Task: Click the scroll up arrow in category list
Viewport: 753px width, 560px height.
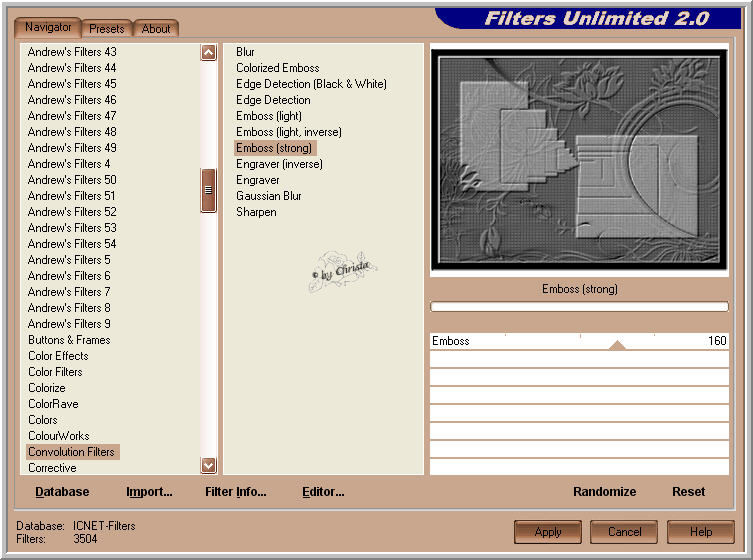Action: [208, 52]
